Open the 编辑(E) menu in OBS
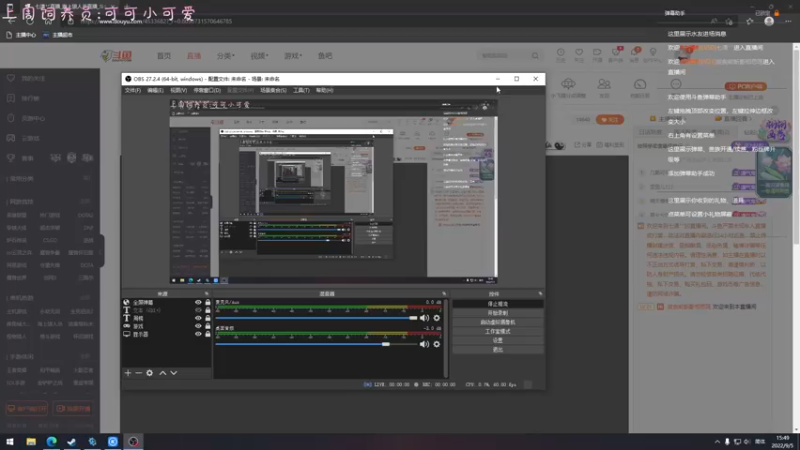Screen dimensions: 800x450 [x=155, y=90]
